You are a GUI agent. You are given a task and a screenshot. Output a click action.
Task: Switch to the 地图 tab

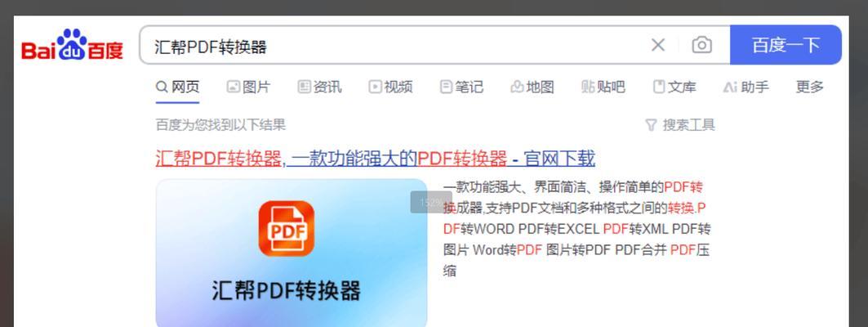(x=532, y=87)
